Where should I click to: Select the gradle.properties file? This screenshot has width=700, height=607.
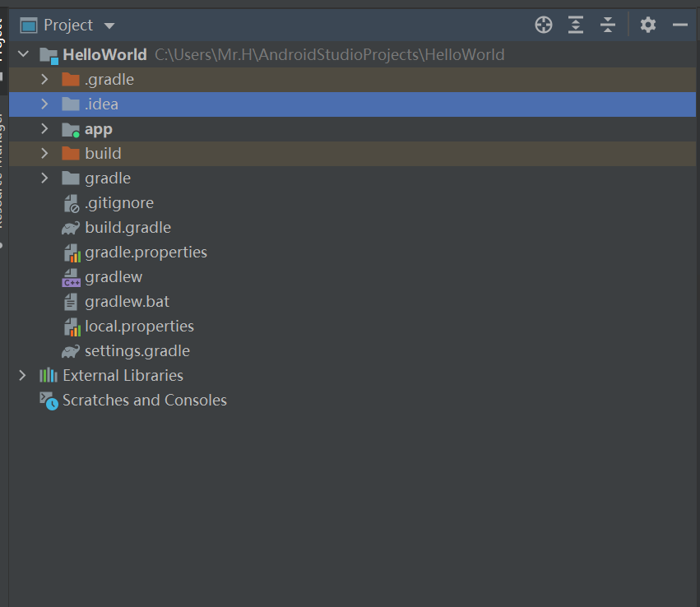click(146, 253)
